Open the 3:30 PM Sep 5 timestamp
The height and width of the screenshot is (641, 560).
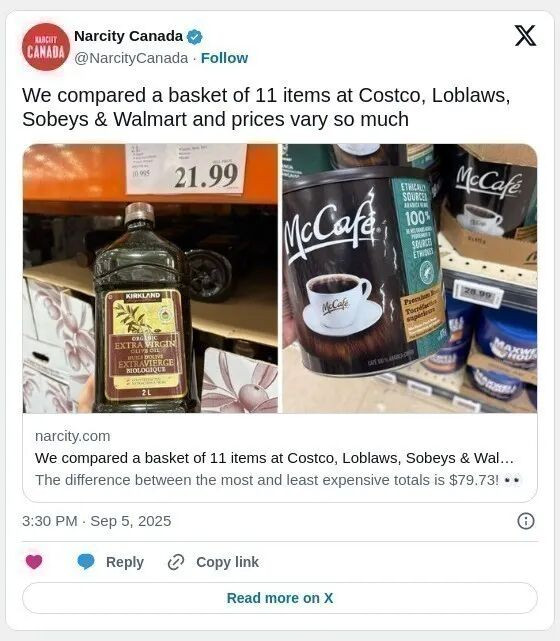(x=96, y=521)
